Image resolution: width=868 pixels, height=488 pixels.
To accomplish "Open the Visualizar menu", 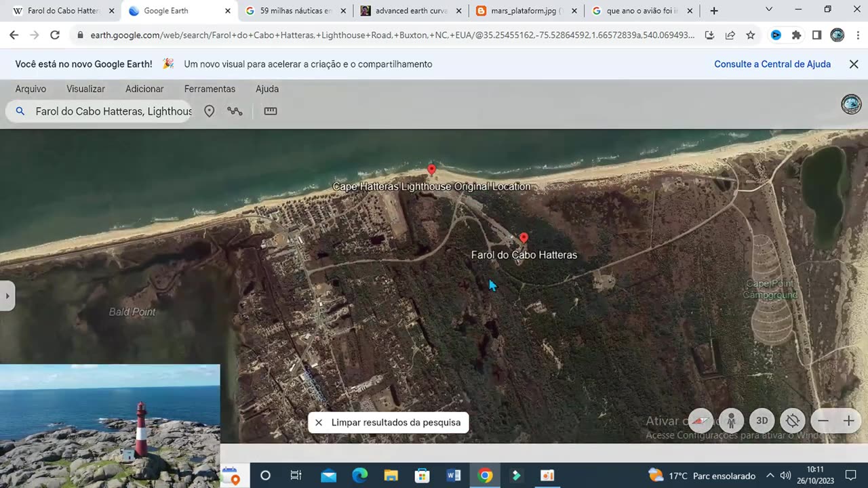I will tap(85, 89).
